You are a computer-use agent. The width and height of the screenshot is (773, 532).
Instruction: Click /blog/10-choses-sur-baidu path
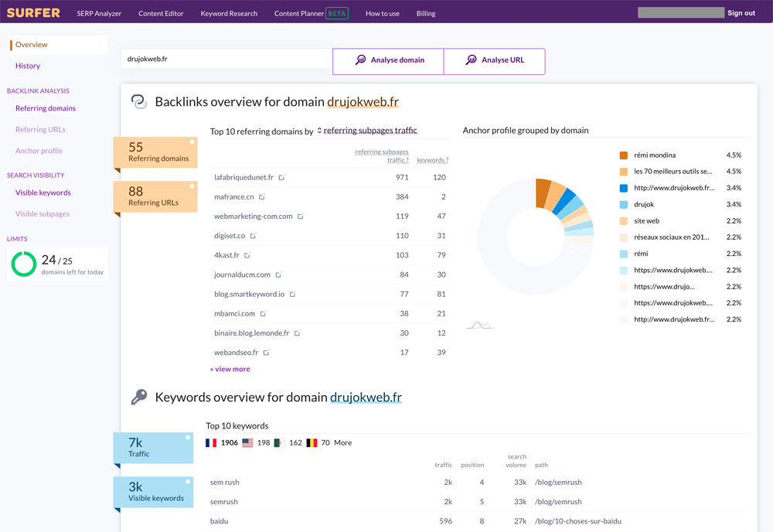pyautogui.click(x=577, y=521)
